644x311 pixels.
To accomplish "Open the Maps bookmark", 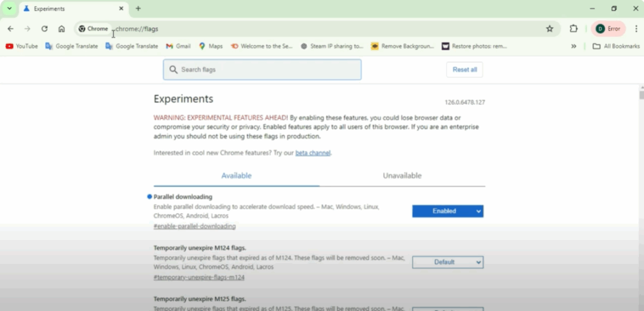I will 211,46.
